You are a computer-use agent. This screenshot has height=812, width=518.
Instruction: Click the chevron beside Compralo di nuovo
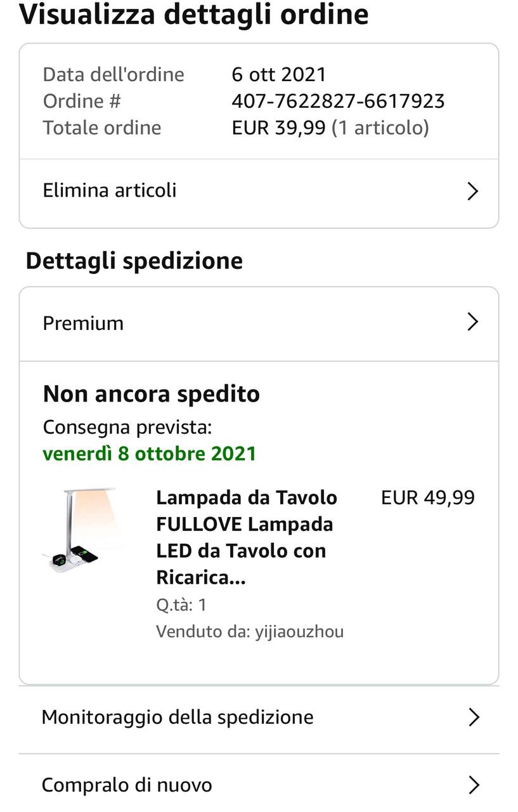point(473,785)
